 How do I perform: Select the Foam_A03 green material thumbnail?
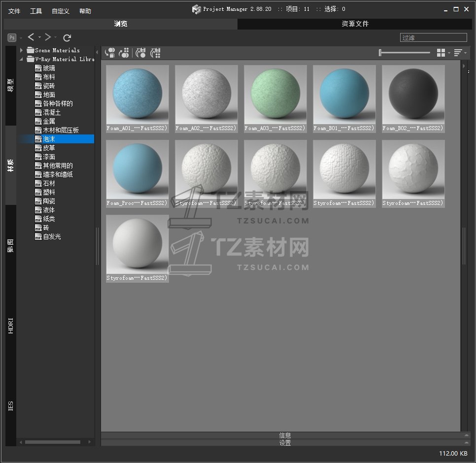click(x=275, y=99)
